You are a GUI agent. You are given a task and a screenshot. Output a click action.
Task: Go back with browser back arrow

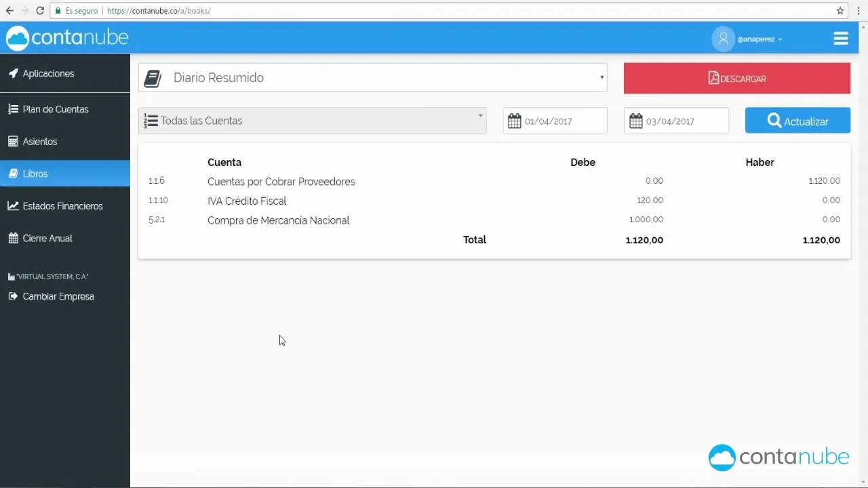[9, 11]
